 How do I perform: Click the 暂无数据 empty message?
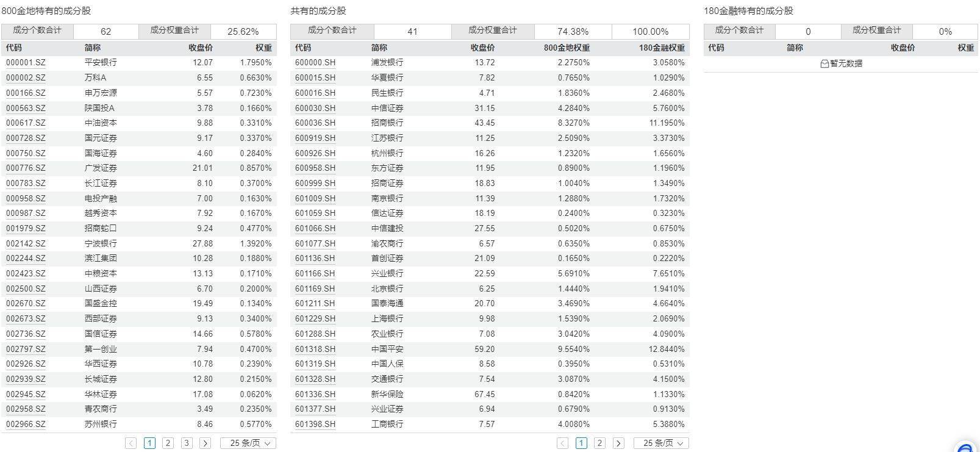[x=841, y=63]
